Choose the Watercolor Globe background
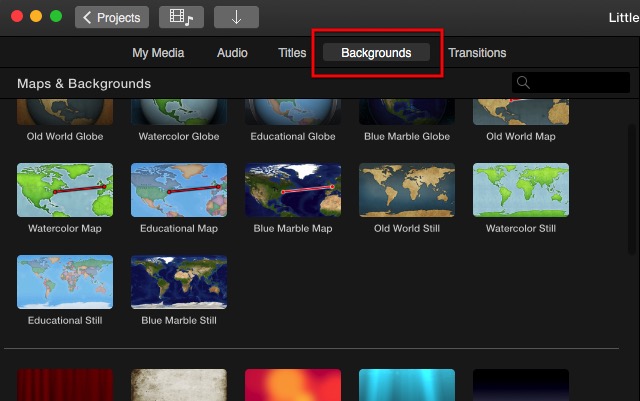The height and width of the screenshot is (401, 640). coord(179,112)
